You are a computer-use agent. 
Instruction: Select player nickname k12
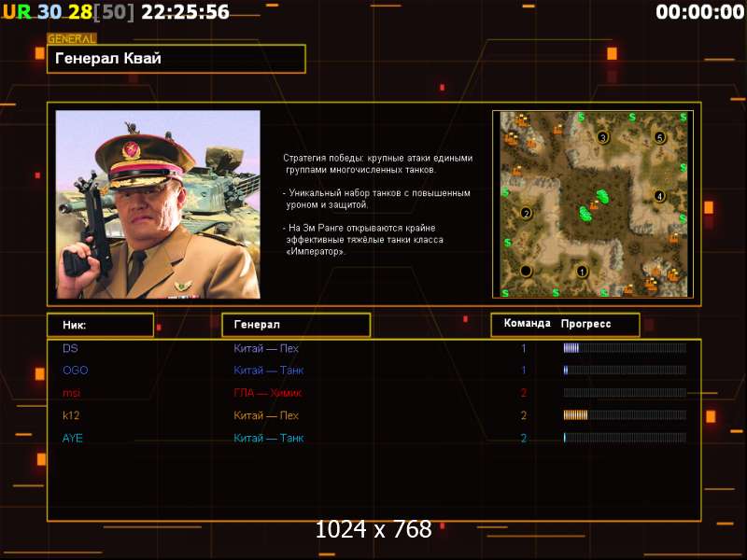[x=71, y=415]
